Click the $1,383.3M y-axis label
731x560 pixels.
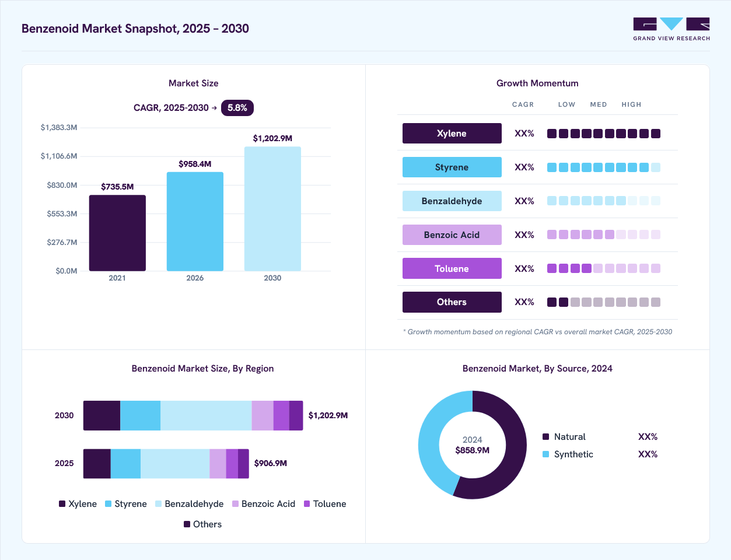(59, 128)
